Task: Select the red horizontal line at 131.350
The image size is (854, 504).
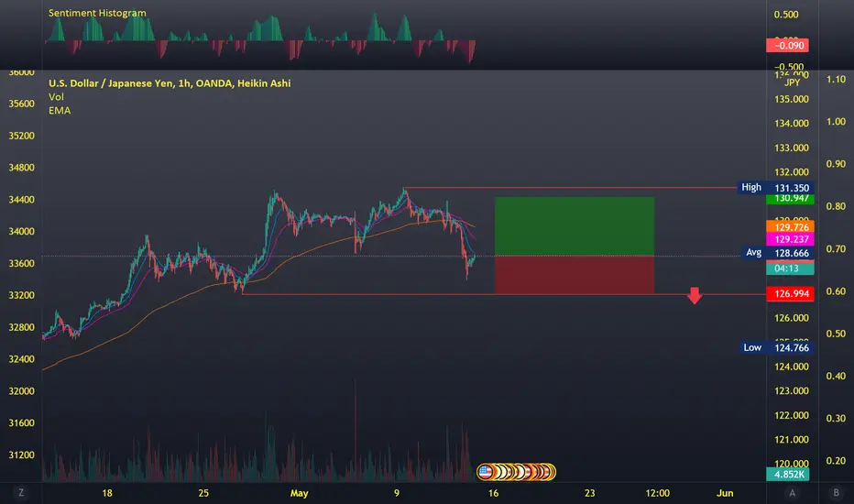Action: (x=570, y=188)
